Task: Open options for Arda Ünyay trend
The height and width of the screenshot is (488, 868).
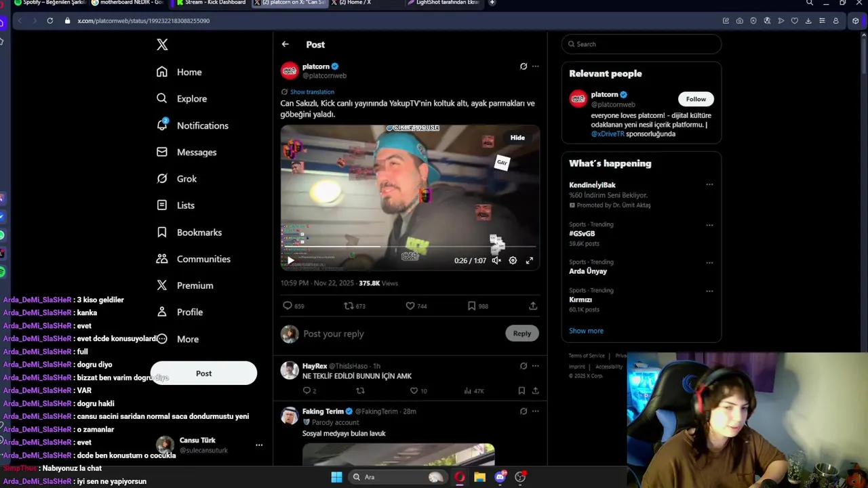Action: [x=709, y=262]
